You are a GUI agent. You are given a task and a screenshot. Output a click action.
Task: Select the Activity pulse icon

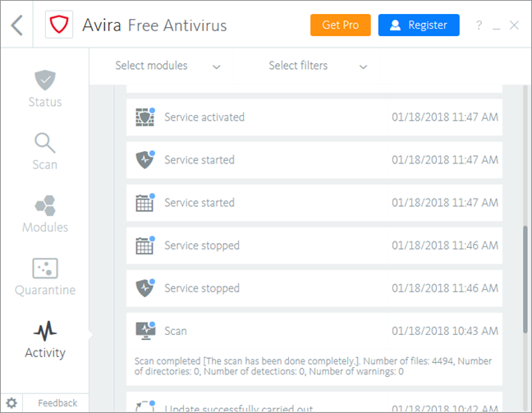[x=45, y=331]
